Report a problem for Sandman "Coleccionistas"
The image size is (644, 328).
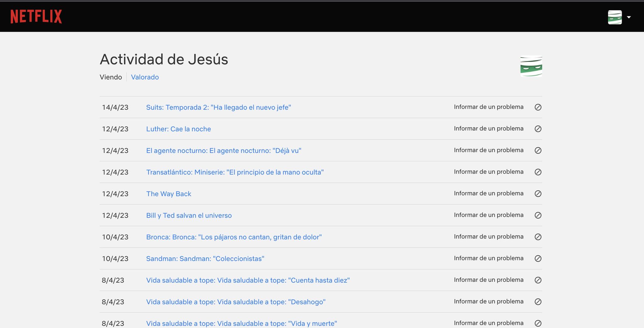coord(488,258)
